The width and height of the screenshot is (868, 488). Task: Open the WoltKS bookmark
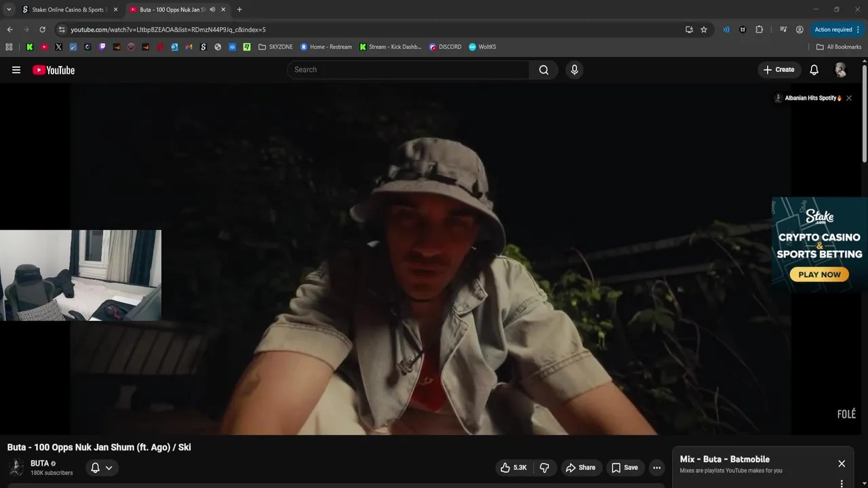click(x=483, y=47)
